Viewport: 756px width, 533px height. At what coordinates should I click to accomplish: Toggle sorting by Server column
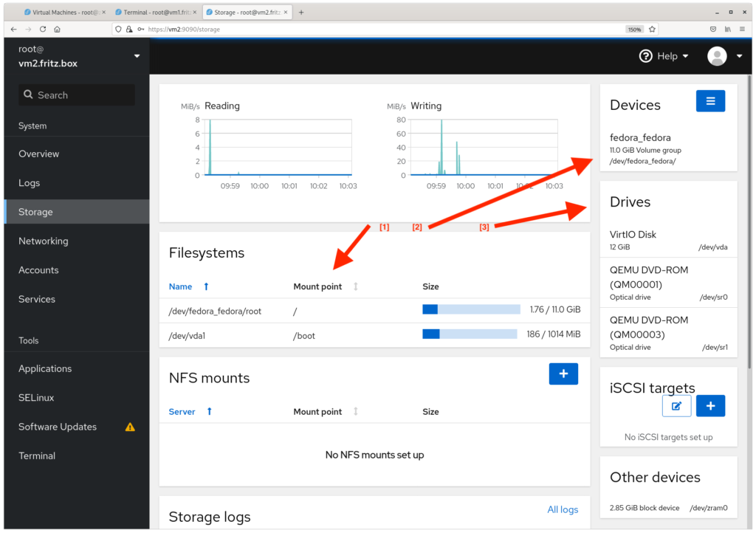point(182,411)
